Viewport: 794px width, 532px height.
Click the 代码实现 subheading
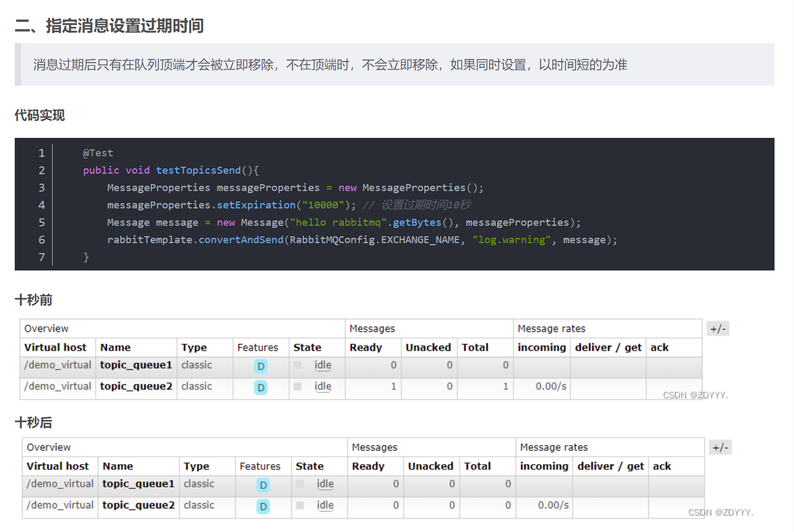coord(39,115)
